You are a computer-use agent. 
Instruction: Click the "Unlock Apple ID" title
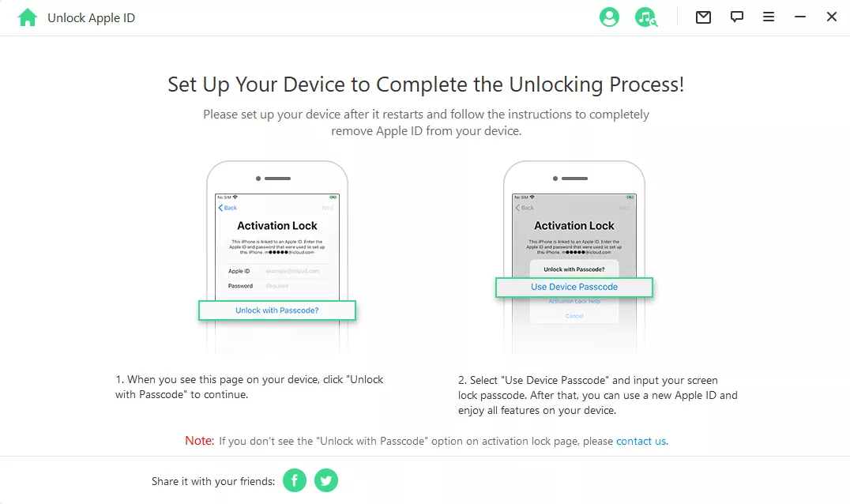91,18
